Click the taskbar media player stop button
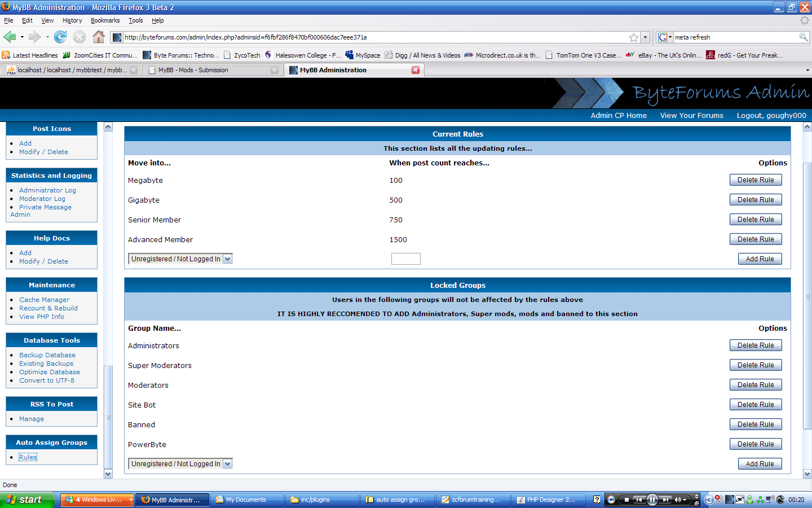The width and height of the screenshot is (812, 508). coord(626,500)
